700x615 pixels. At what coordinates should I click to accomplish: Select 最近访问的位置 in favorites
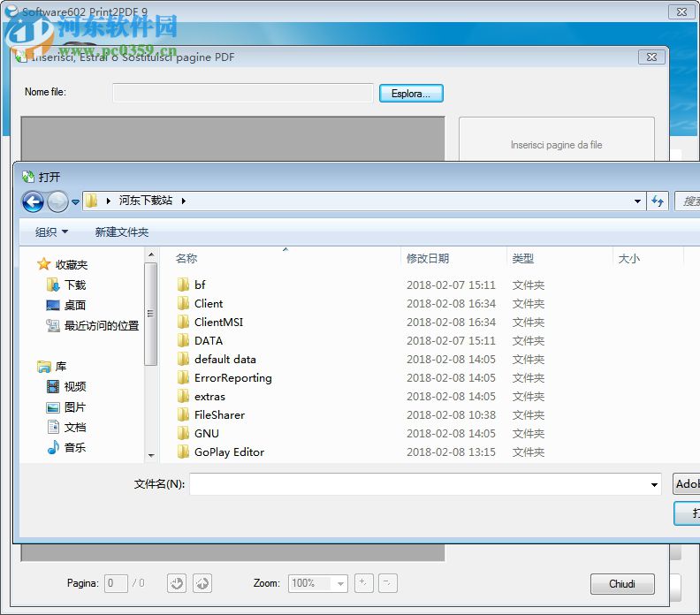tap(93, 326)
